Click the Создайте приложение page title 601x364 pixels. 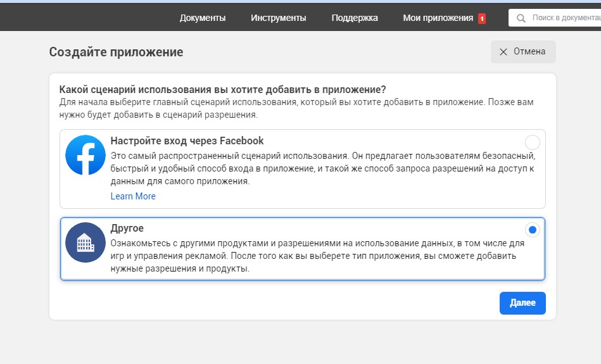click(116, 52)
